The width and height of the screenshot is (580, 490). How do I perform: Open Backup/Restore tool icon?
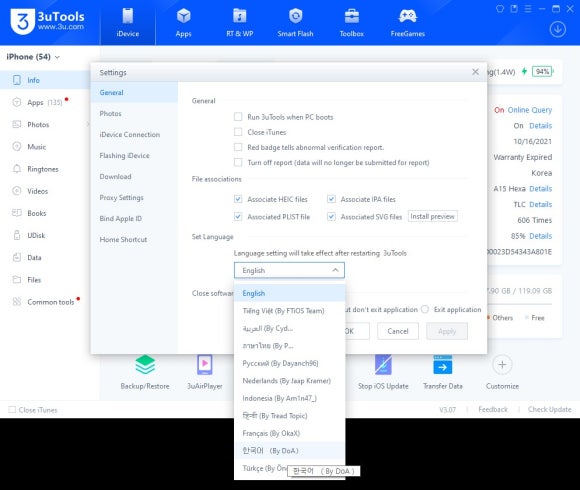145,365
